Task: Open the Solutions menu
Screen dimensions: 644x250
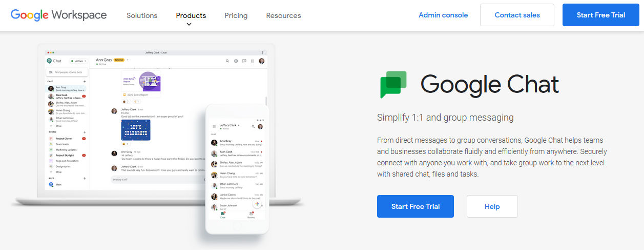Action: 142,15
